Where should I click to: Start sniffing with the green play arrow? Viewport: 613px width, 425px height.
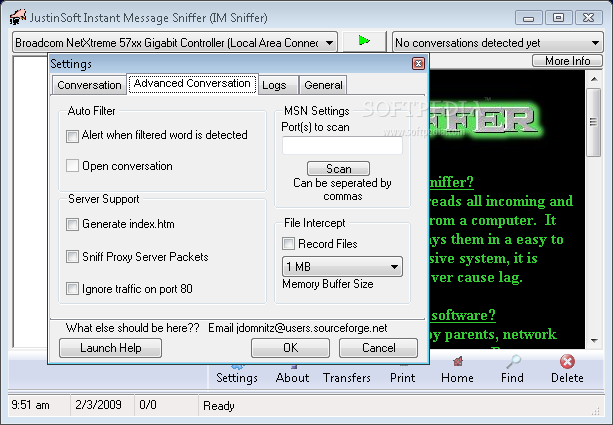click(x=364, y=41)
